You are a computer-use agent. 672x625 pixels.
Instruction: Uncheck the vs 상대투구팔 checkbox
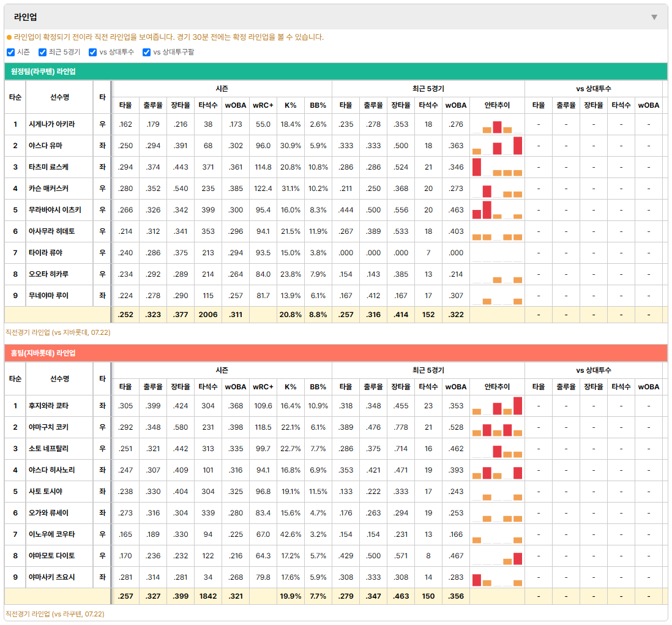coord(146,52)
